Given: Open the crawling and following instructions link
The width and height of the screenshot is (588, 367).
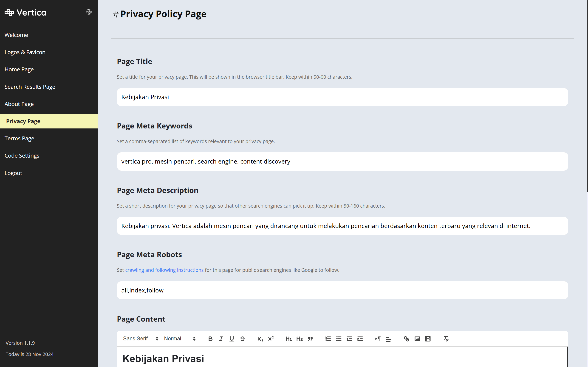Looking at the screenshot, I should (164, 270).
